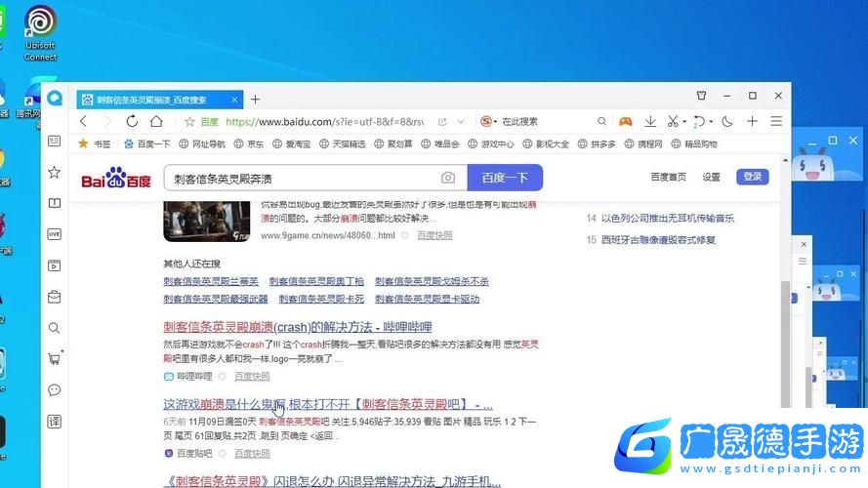Open 设置 settings menu
868x488 pixels.
712,177
